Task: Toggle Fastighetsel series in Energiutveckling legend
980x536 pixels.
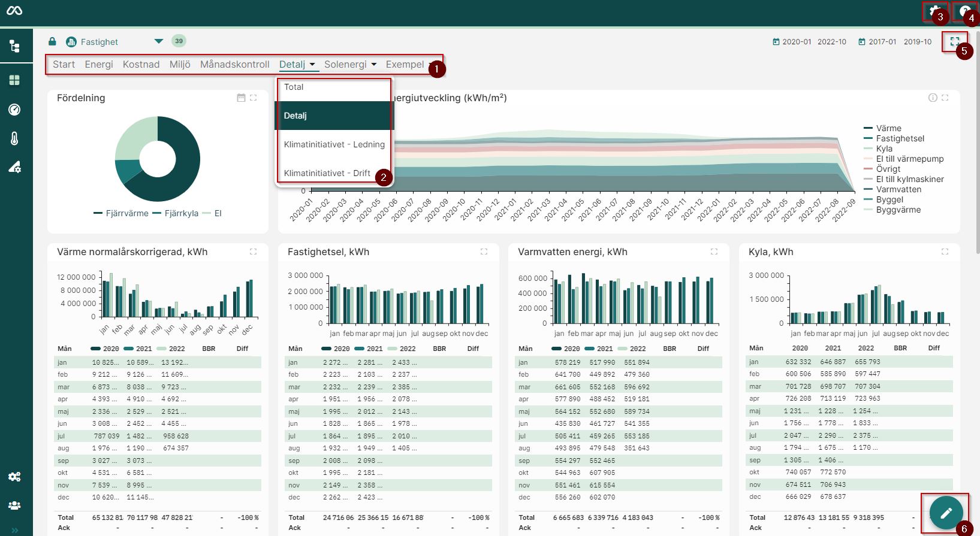Action: pyautogui.click(x=894, y=138)
